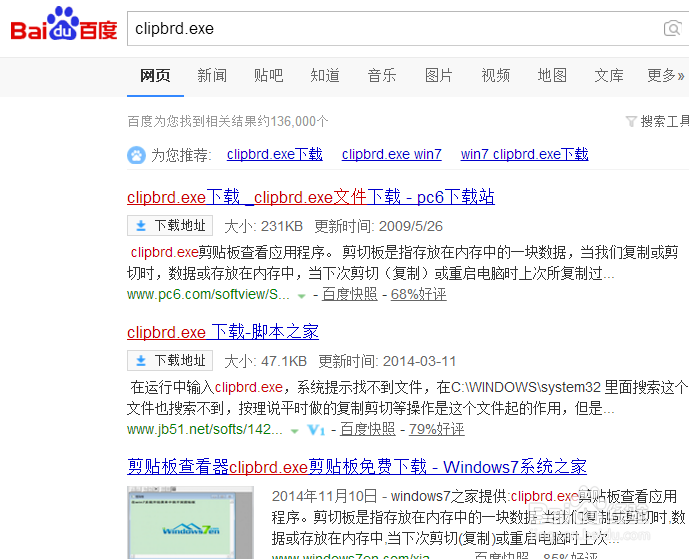Click 68%好评 rating link
The height and width of the screenshot is (559, 689).
pyautogui.click(x=418, y=294)
